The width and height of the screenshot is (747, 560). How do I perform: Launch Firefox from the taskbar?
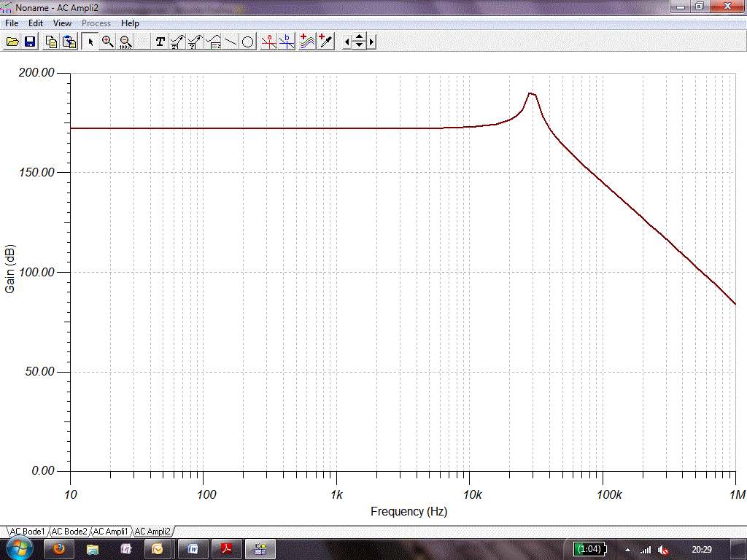(x=59, y=550)
